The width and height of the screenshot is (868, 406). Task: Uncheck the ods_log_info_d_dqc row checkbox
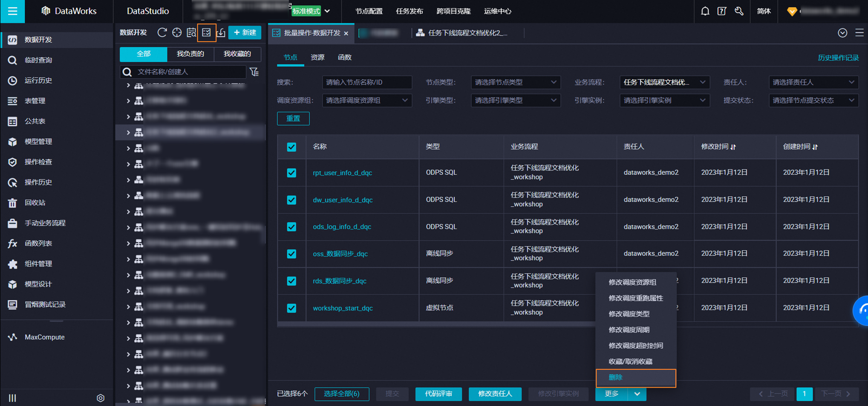(x=291, y=227)
